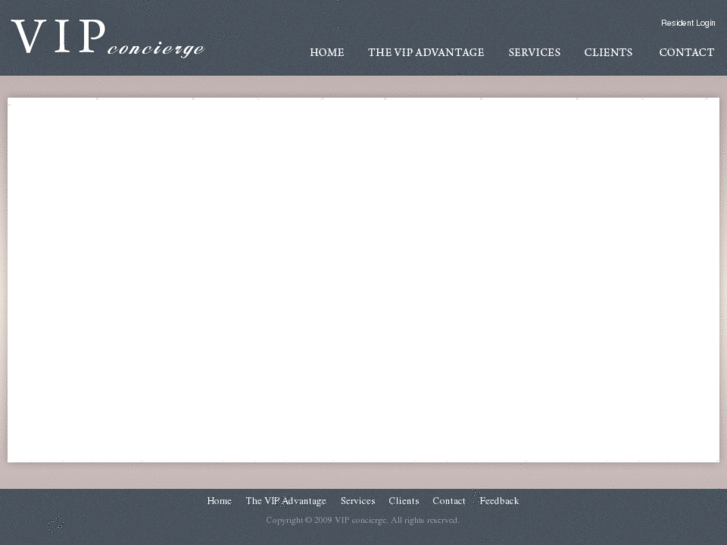Image resolution: width=727 pixels, height=545 pixels.
Task: Open THE VIP ADVANTAGE top menu item
Action: tap(426, 52)
